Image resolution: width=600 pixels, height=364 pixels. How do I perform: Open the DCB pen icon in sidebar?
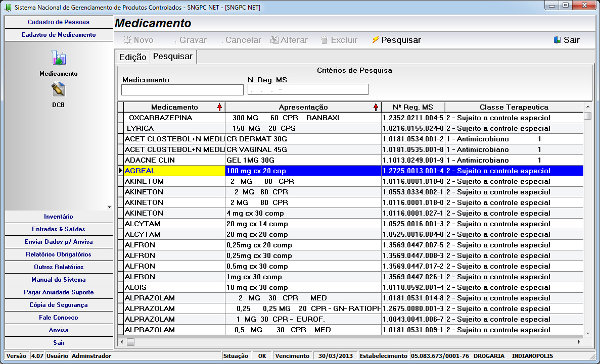(58, 89)
